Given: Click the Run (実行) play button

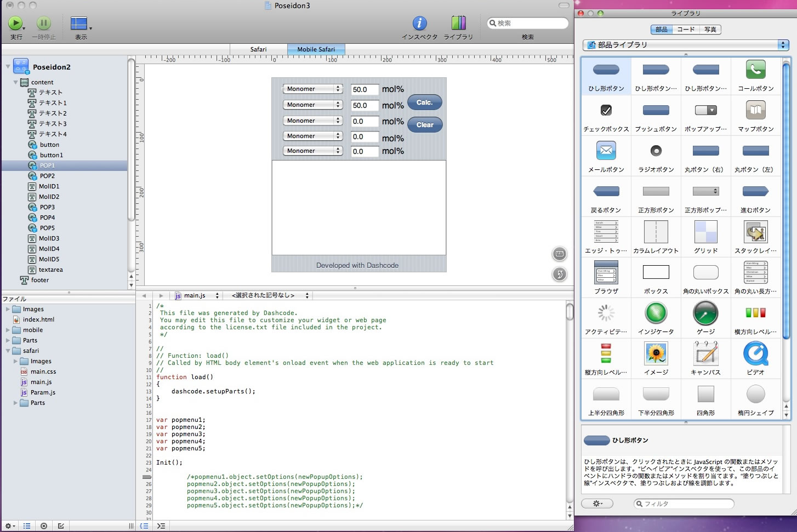Looking at the screenshot, I should (15, 23).
